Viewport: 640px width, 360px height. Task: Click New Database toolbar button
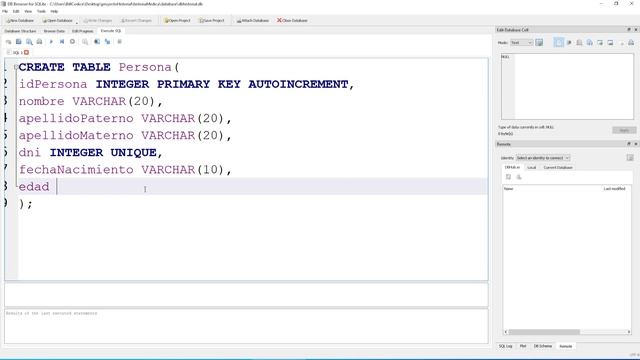20,20
